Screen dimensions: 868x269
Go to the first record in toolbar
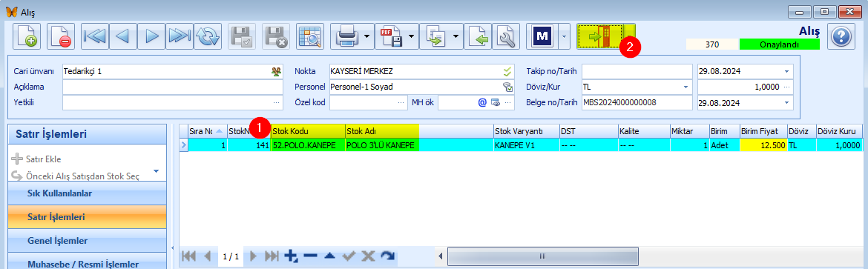pyautogui.click(x=94, y=37)
